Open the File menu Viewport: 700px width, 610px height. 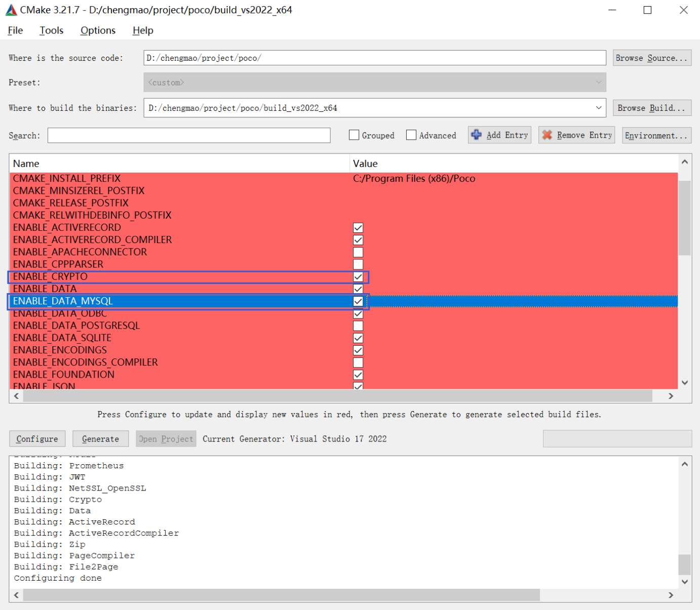(15, 30)
